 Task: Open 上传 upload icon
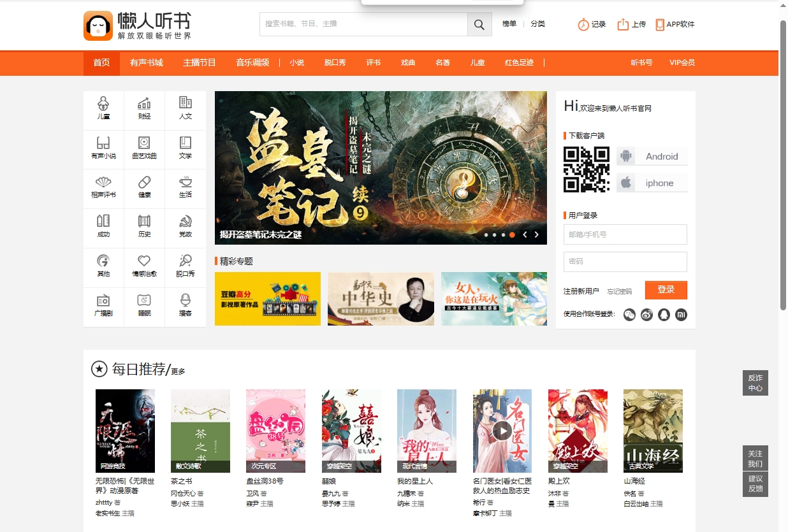623,25
